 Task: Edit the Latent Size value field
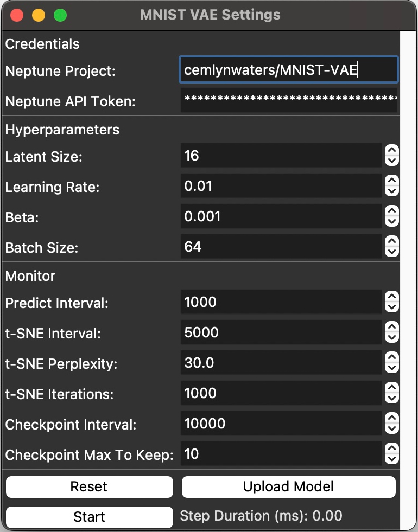[x=281, y=156]
